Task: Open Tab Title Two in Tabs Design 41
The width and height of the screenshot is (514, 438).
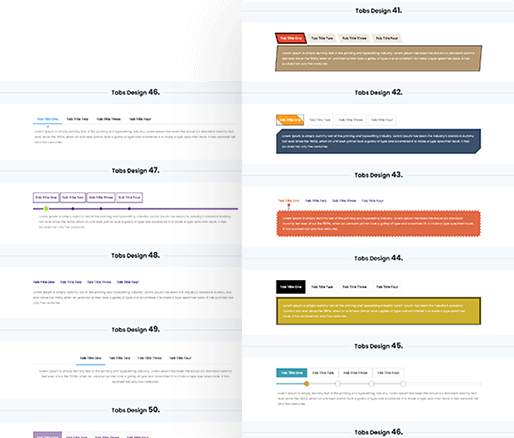Action: point(322,38)
